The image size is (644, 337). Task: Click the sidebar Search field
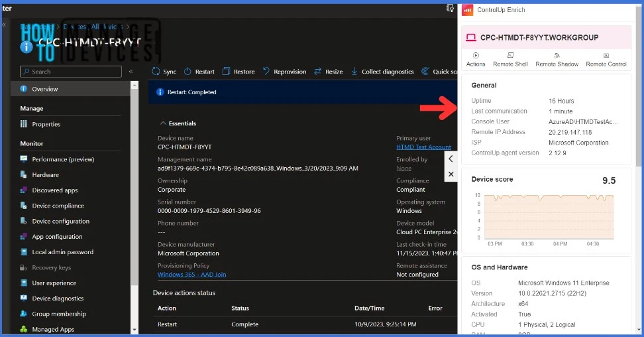coord(71,72)
